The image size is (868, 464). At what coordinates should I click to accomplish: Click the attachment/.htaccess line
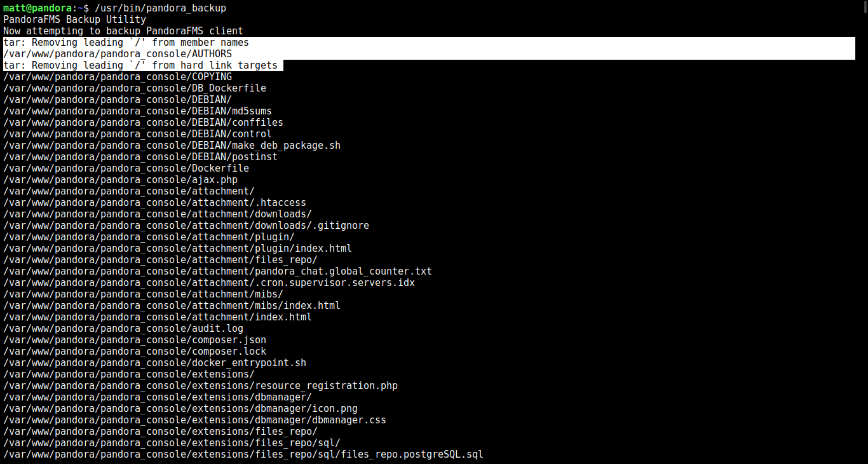pos(154,203)
